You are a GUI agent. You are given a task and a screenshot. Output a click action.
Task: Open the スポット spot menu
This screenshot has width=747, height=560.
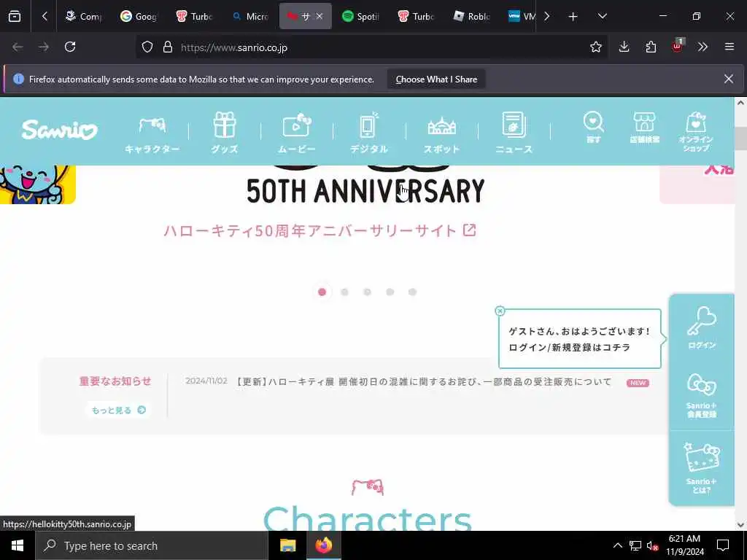pyautogui.click(x=441, y=134)
